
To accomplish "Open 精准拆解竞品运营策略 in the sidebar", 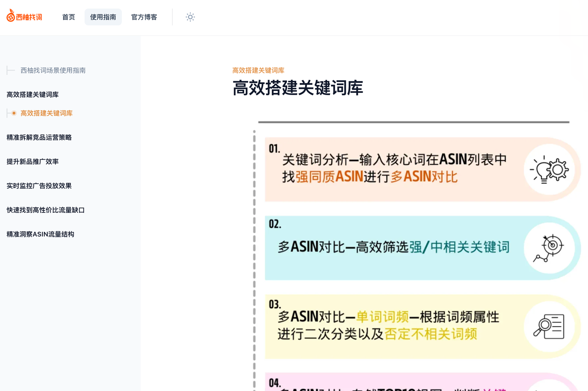I will pos(39,137).
